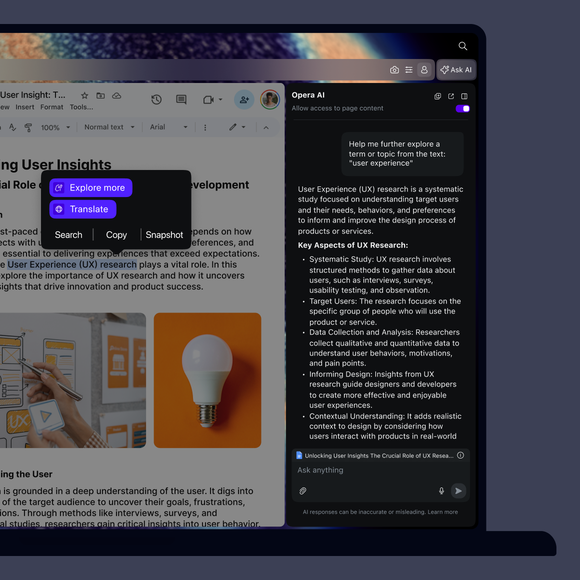The image size is (580, 580).
Task: Click the share add-person button
Action: [x=244, y=100]
